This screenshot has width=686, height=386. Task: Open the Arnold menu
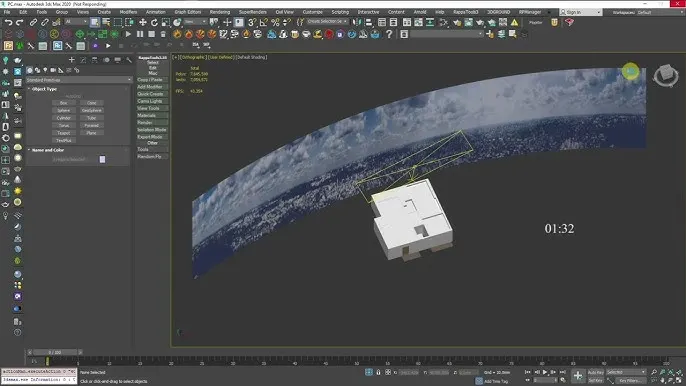click(x=420, y=12)
